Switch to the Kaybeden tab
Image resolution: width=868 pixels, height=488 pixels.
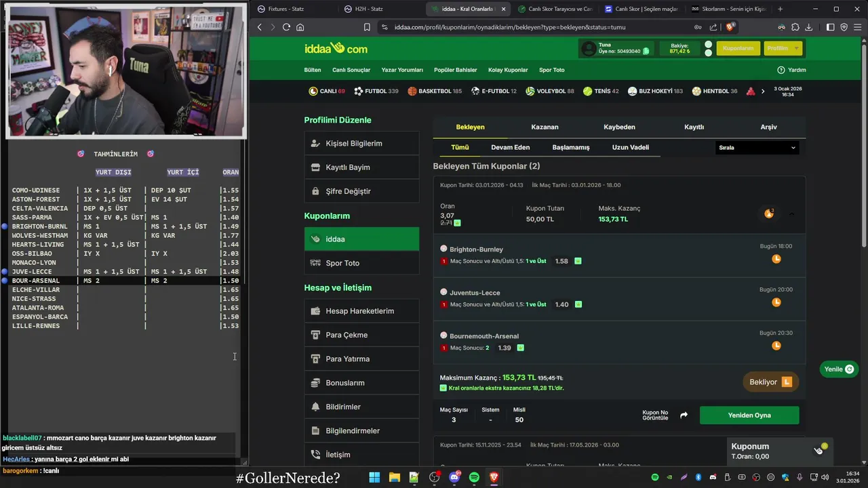point(619,127)
